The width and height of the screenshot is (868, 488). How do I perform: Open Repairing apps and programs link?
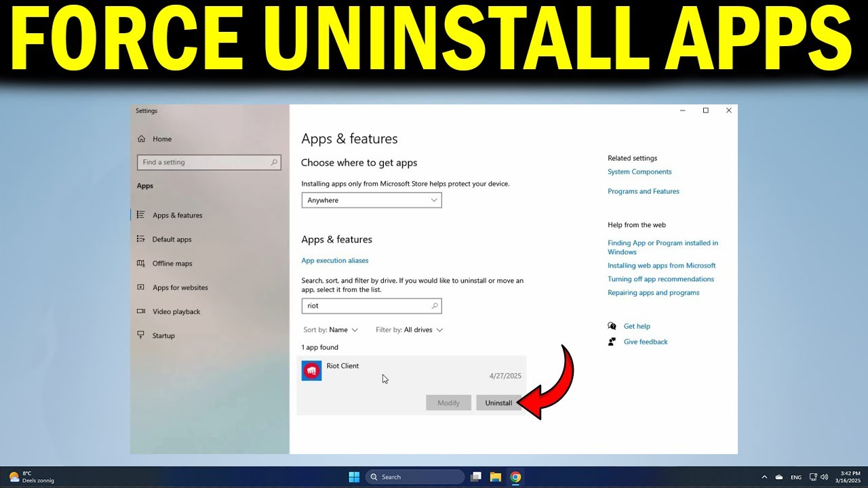654,293
